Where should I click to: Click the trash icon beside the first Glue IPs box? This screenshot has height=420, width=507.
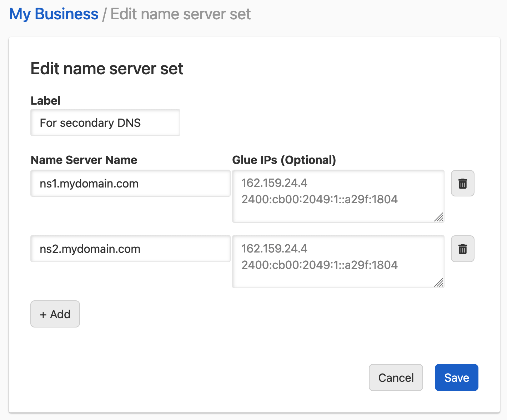coord(462,183)
